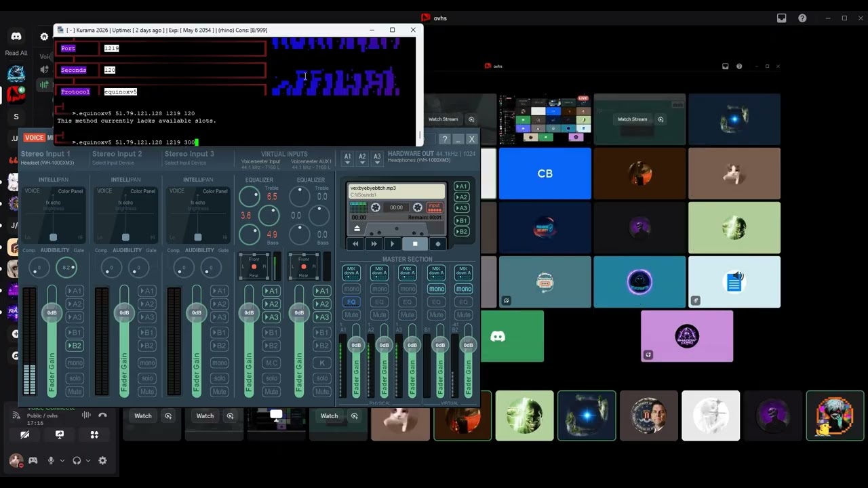The height and width of the screenshot is (488, 868).
Task: Click Watch Stream on the top-left stream tile
Action: (x=443, y=119)
